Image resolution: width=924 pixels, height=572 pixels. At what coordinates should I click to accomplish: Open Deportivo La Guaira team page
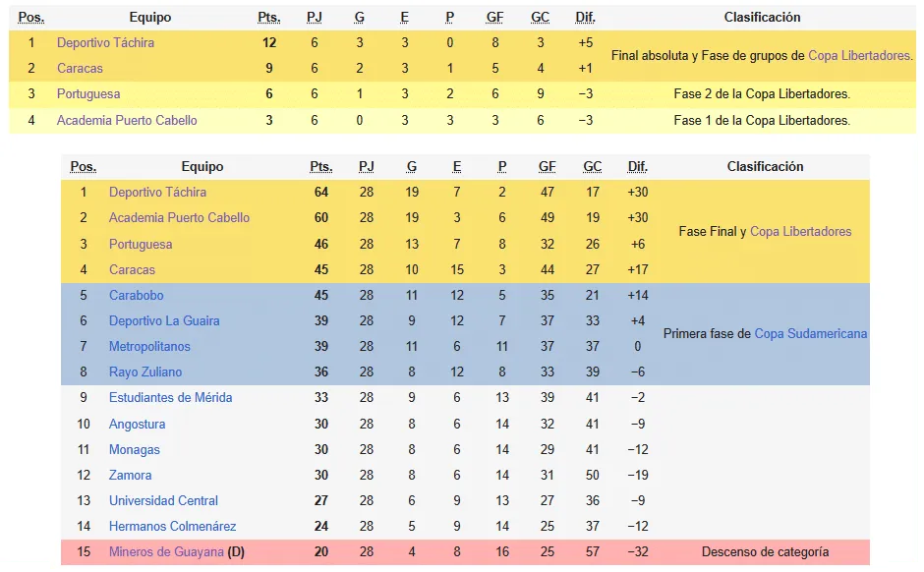164,321
